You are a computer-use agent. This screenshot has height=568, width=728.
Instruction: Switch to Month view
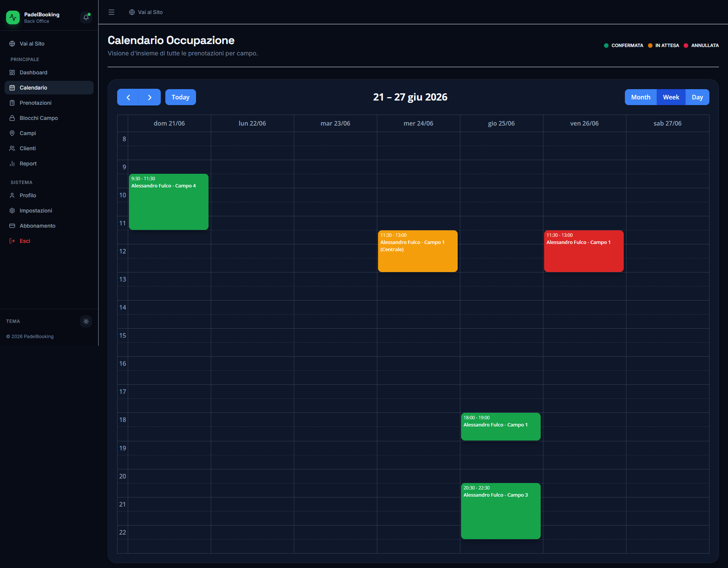click(x=641, y=97)
